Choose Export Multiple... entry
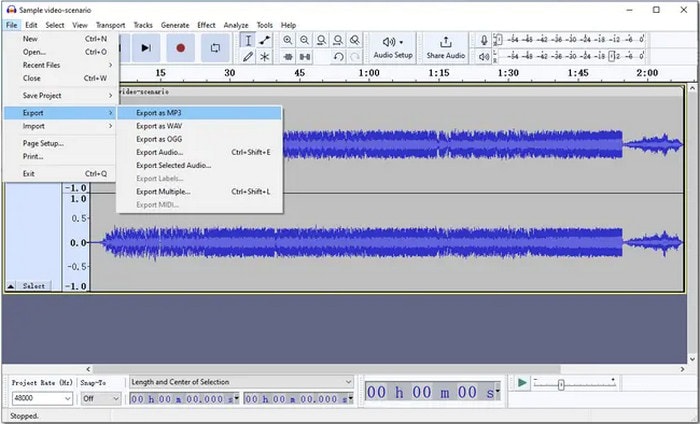Screen dimensions: 700x424 click(200, 192)
